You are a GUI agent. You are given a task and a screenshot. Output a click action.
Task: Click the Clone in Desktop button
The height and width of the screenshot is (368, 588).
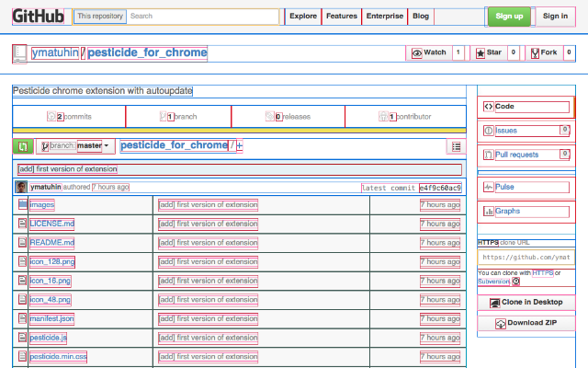click(x=526, y=303)
